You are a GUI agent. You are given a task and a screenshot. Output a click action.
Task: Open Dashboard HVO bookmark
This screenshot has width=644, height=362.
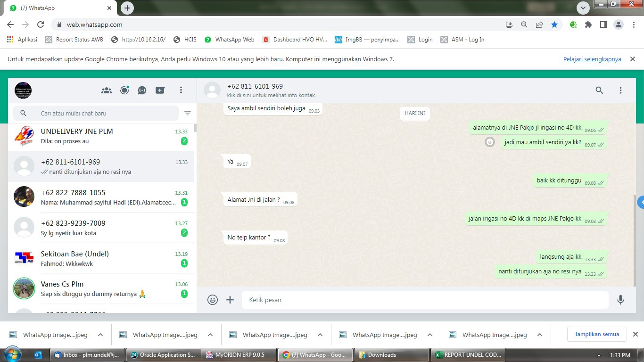[x=295, y=40]
